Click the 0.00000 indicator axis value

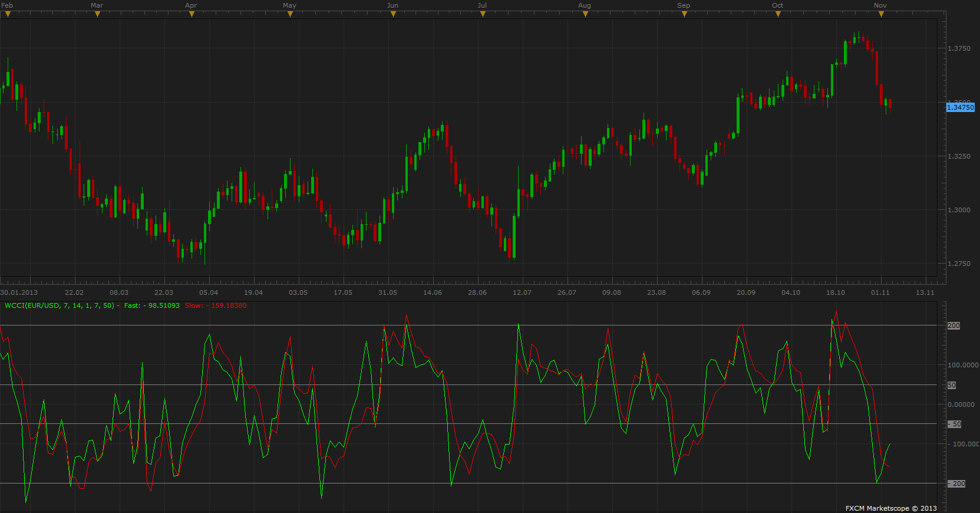[x=961, y=405]
